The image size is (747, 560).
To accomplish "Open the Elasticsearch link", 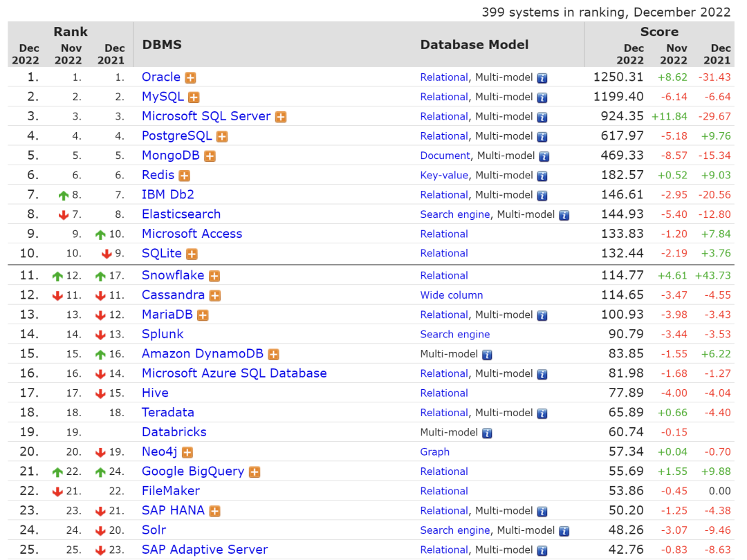I will 181,214.
